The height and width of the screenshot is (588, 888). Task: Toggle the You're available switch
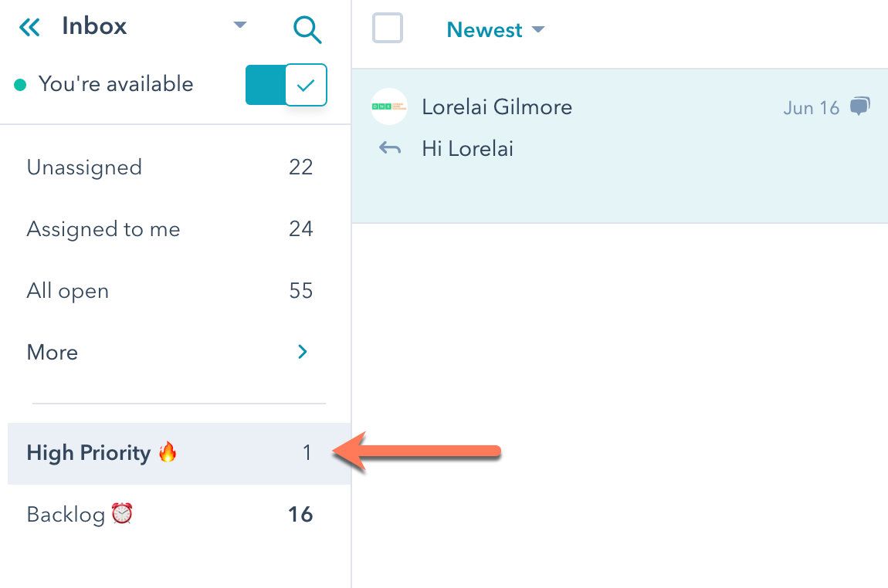tap(286, 85)
